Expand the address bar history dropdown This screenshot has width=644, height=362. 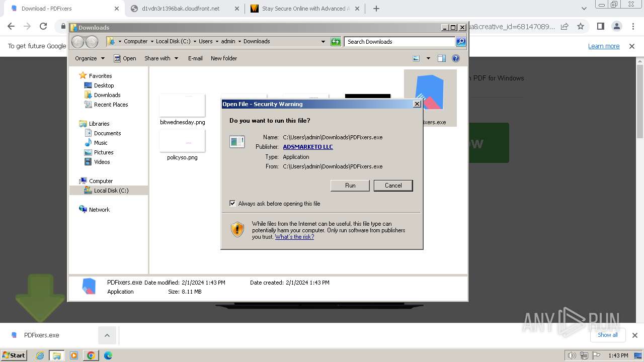pos(323,42)
